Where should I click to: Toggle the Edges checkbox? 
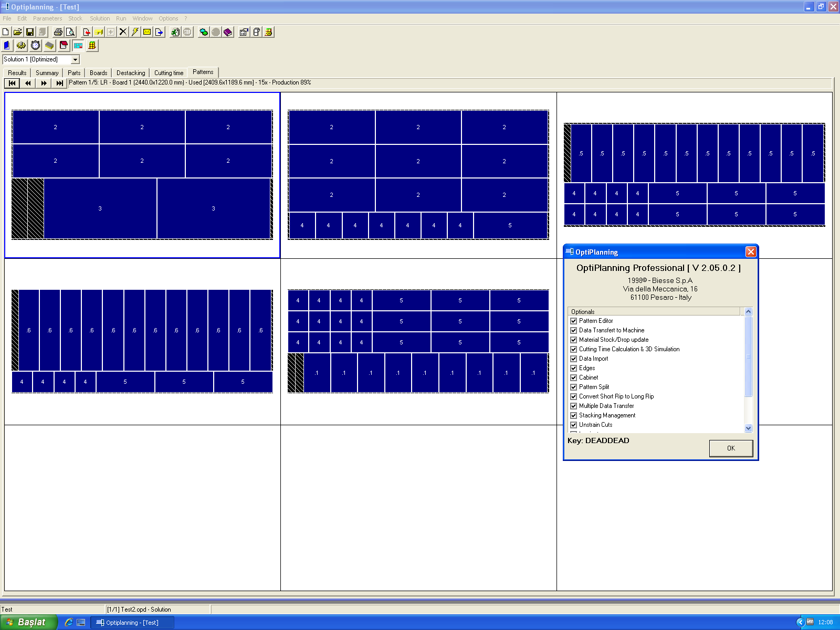574,368
